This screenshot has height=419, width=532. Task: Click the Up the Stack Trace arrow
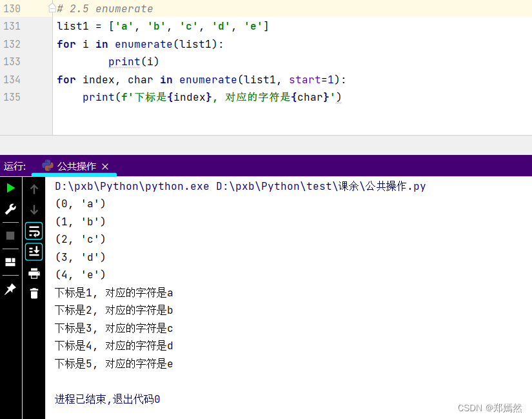pos(34,188)
